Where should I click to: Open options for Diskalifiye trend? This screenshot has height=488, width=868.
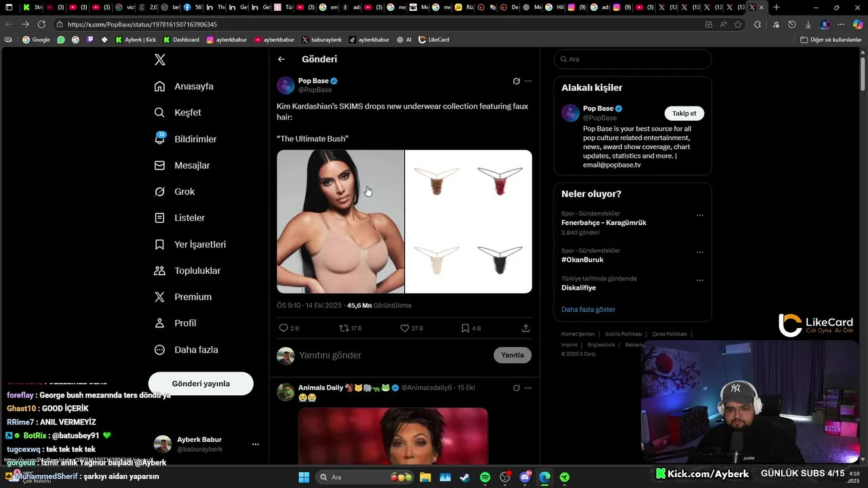point(700,280)
